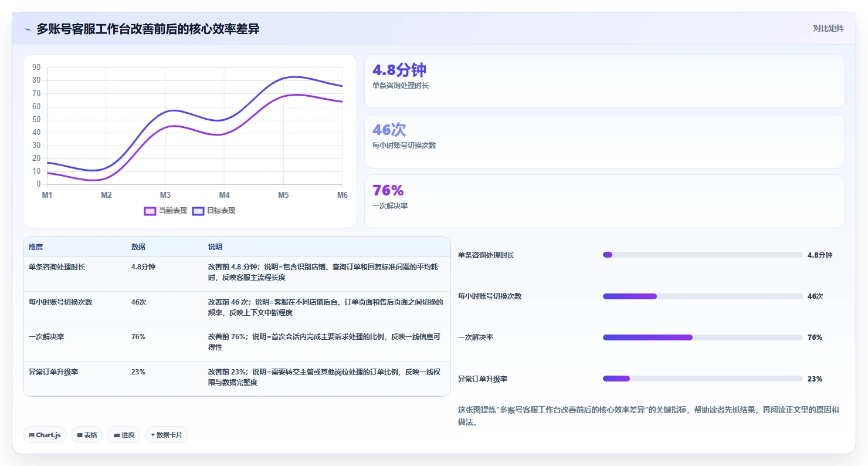868x466 pixels.
Task: Click the 数据卡片 tag chip
Action: pos(167,435)
